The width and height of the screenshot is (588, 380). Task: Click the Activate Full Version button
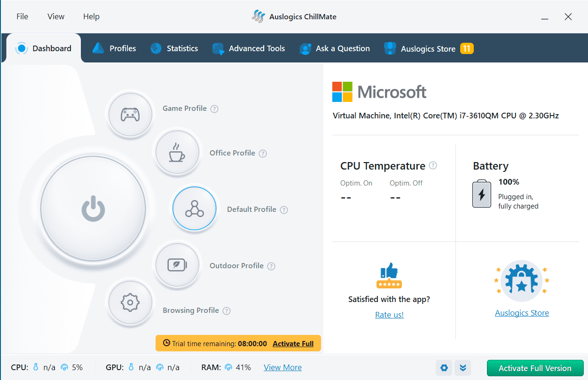(535, 368)
